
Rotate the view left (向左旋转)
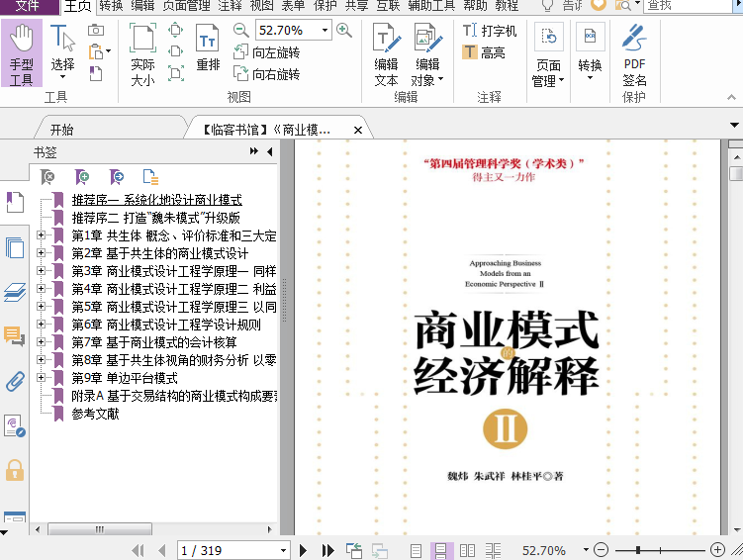coord(266,52)
